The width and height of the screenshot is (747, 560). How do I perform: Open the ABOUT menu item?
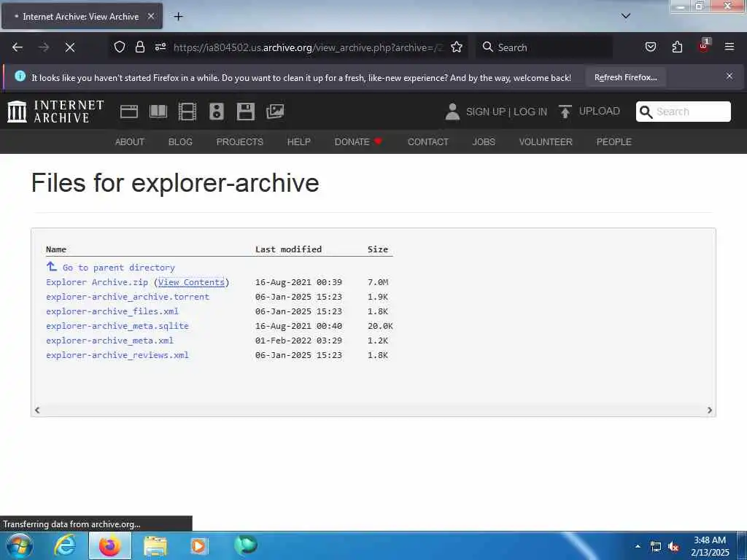(130, 142)
